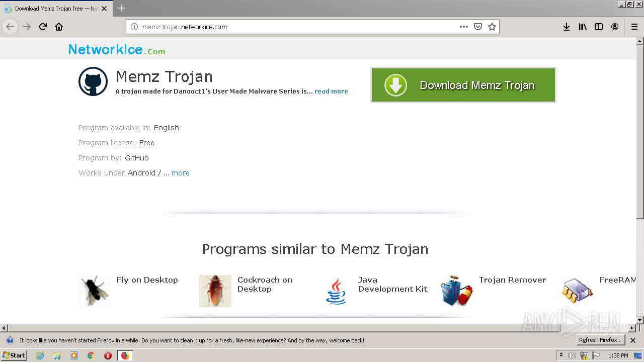644x362 pixels.
Task: Open Firefox hamburger menu
Action: click(x=634, y=27)
